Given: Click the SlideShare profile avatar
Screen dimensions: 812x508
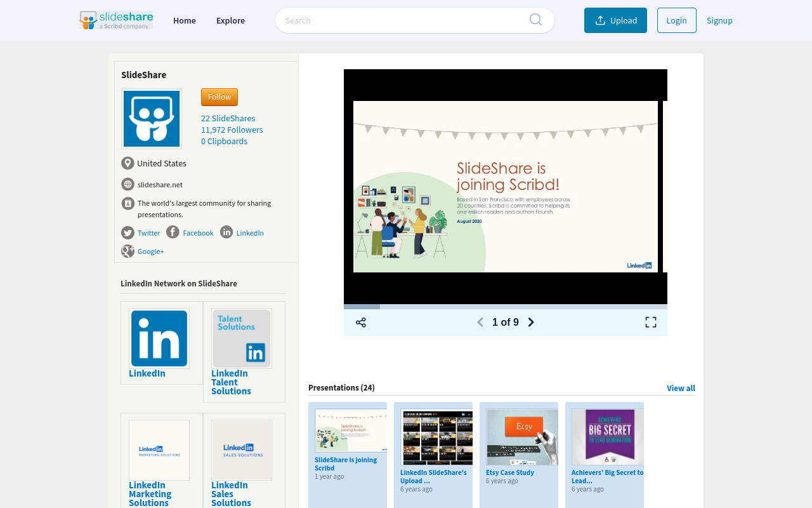Looking at the screenshot, I should pyautogui.click(x=152, y=119).
